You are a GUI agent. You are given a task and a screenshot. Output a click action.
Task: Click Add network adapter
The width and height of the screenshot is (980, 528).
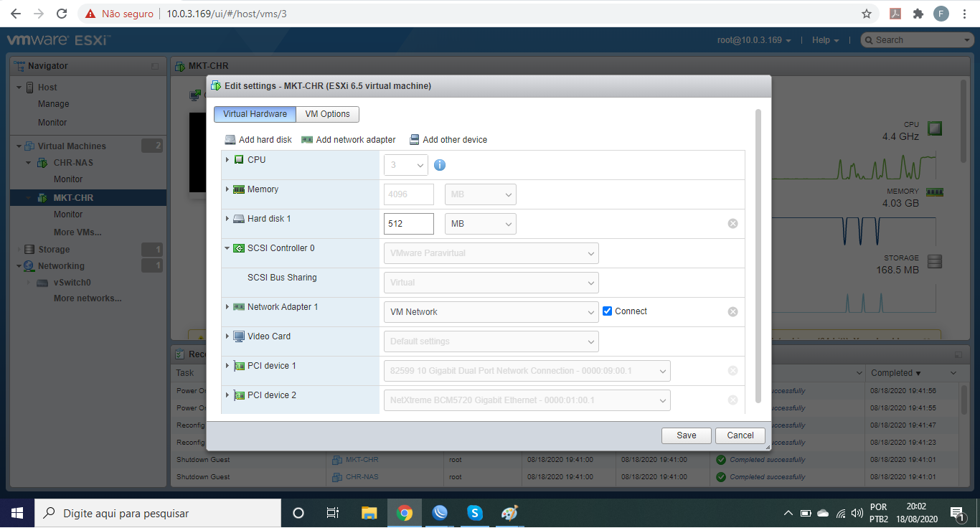(x=349, y=140)
